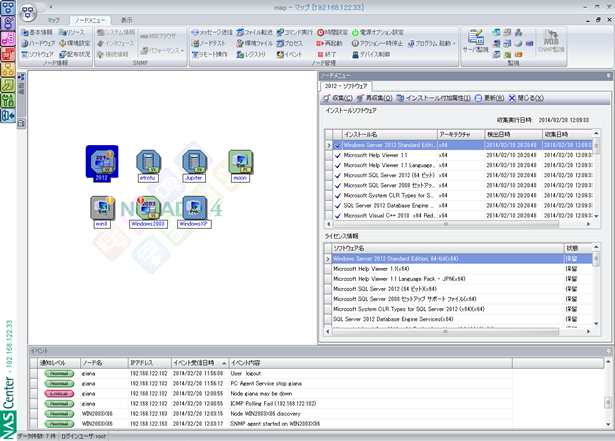Screen dimensions: 615x441
Task: Switch to the ノードメニュー ribbon tab
Action: click(90, 20)
